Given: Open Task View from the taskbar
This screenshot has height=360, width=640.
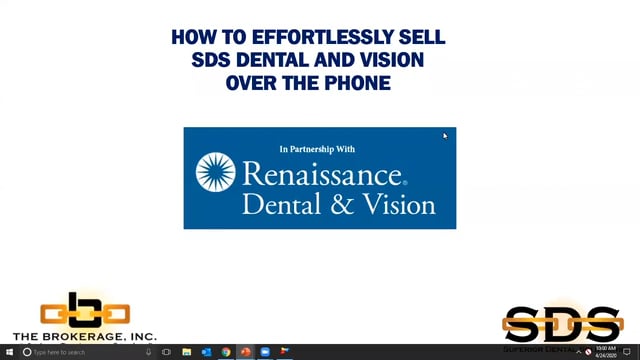Looking at the screenshot, I should point(166,352).
